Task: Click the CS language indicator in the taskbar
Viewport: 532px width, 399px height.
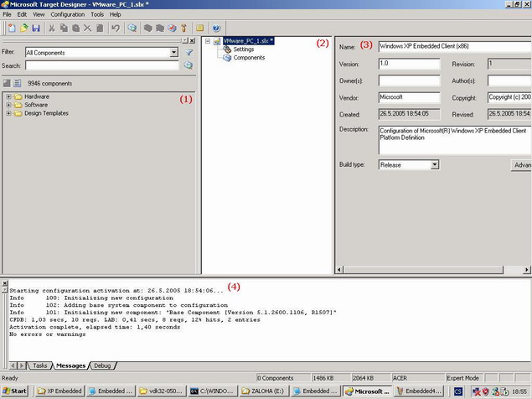Action: (x=457, y=391)
